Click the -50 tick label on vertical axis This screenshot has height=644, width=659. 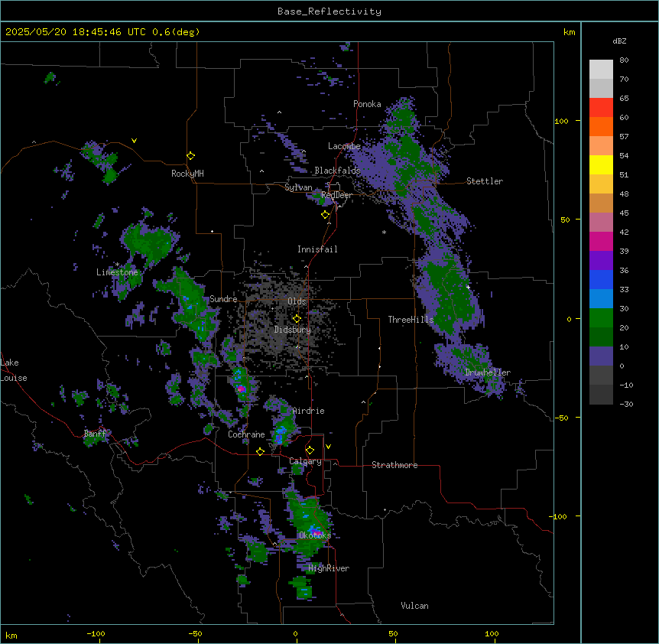(561, 418)
